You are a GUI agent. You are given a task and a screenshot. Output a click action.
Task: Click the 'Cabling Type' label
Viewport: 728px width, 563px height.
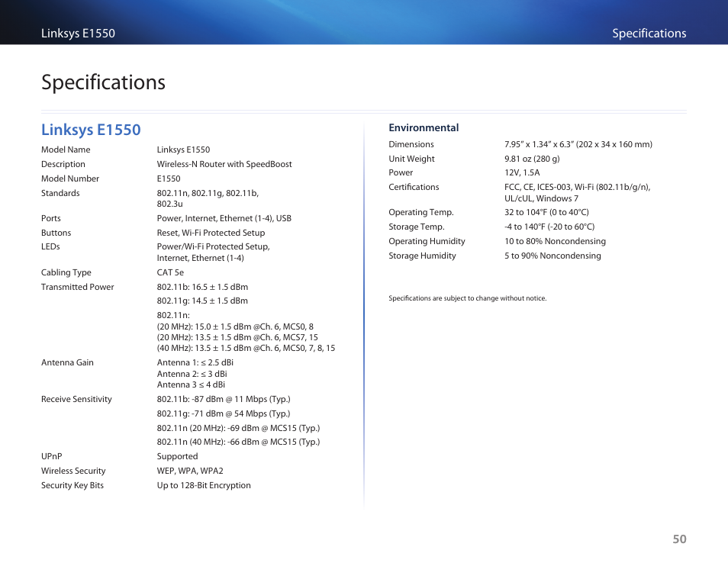point(66,272)
